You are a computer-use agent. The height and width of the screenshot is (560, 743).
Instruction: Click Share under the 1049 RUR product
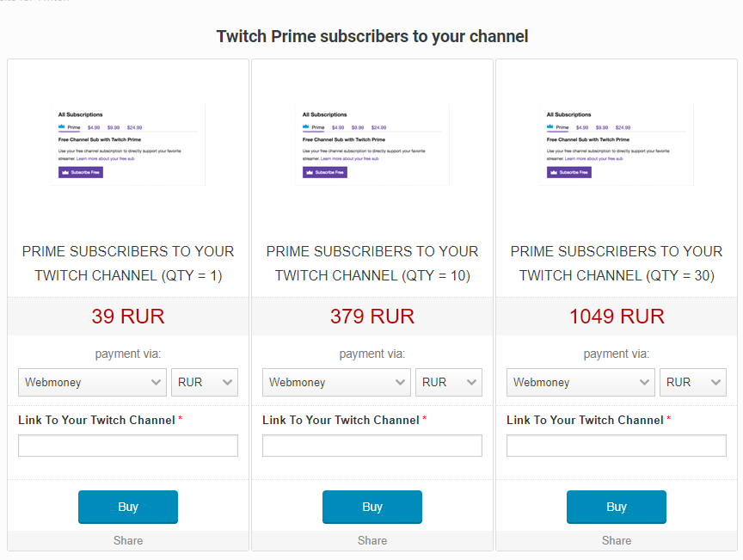coord(617,541)
